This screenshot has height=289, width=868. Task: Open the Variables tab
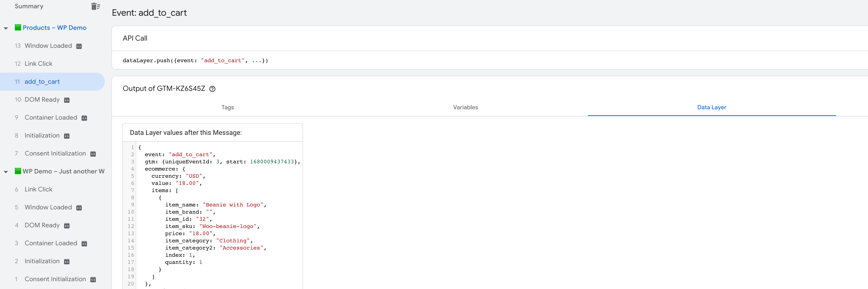point(465,107)
